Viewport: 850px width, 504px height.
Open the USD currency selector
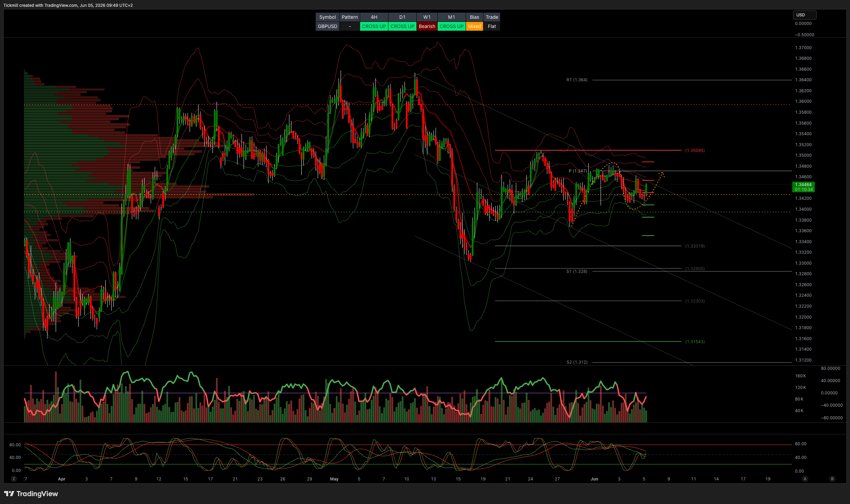[x=805, y=15]
